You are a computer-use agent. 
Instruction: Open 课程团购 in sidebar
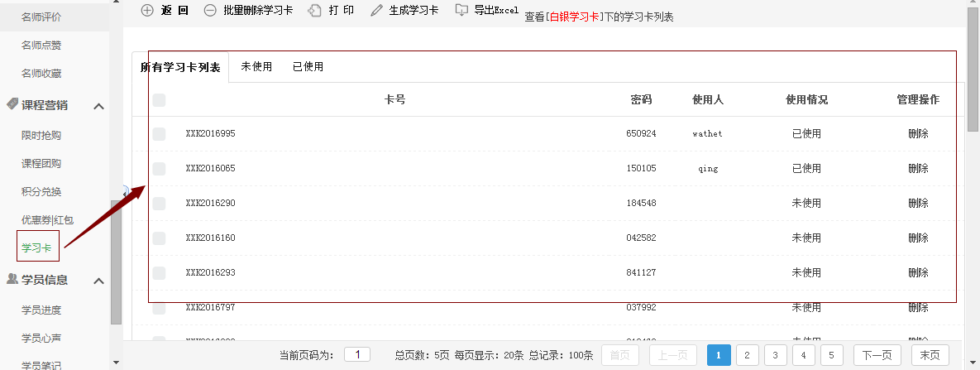41,163
